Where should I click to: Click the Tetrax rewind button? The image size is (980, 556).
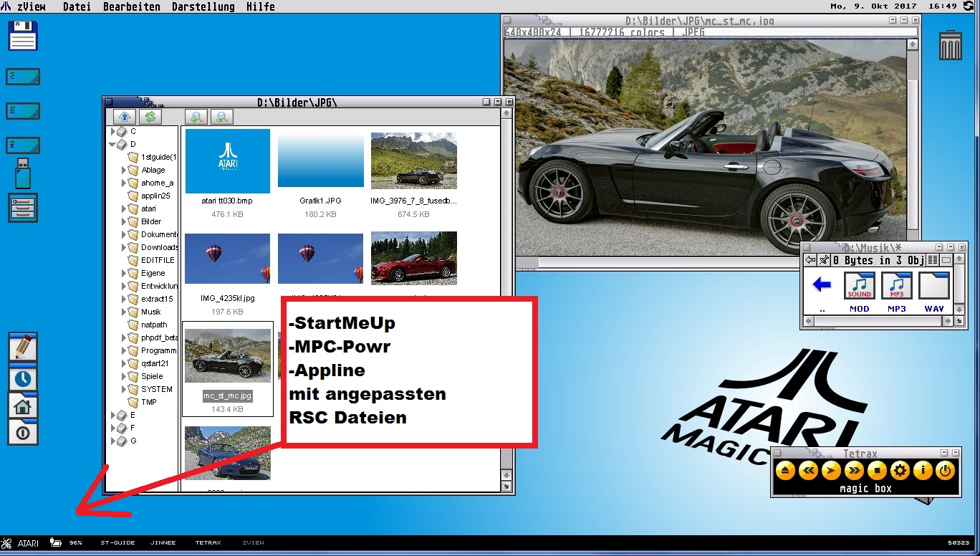pos(808,471)
